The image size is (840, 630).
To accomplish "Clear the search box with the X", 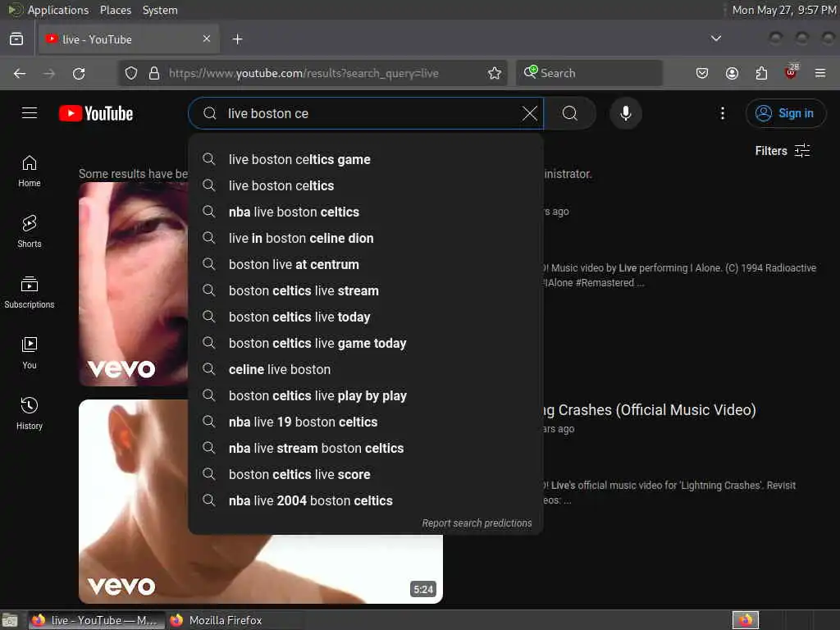I will [x=529, y=113].
